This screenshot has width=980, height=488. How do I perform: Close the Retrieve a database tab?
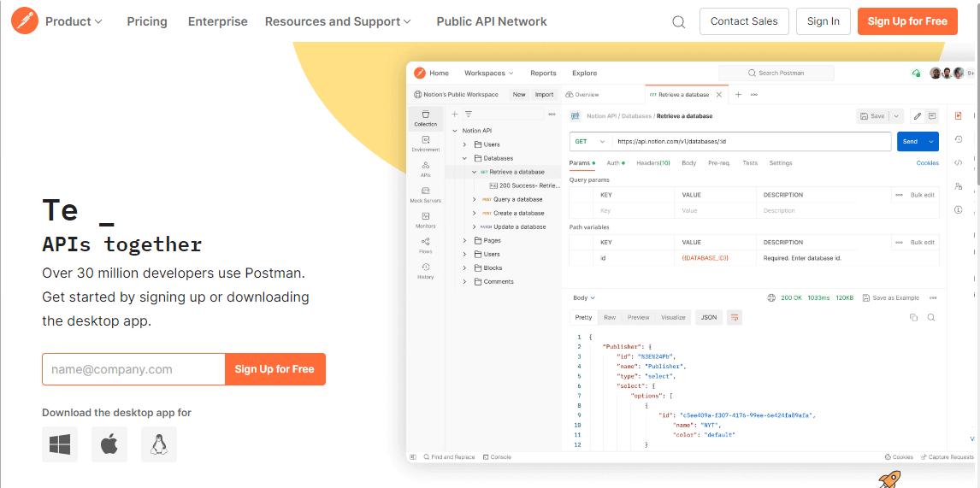click(x=718, y=95)
